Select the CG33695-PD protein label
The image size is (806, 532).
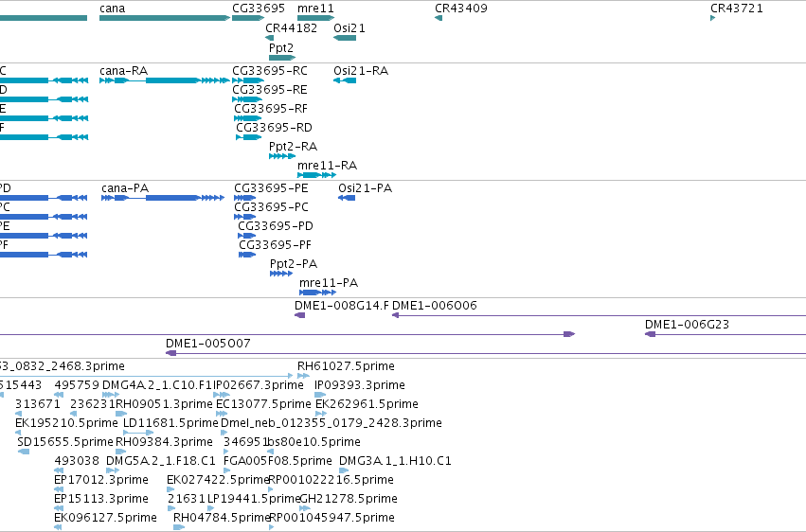pyautogui.click(x=276, y=226)
